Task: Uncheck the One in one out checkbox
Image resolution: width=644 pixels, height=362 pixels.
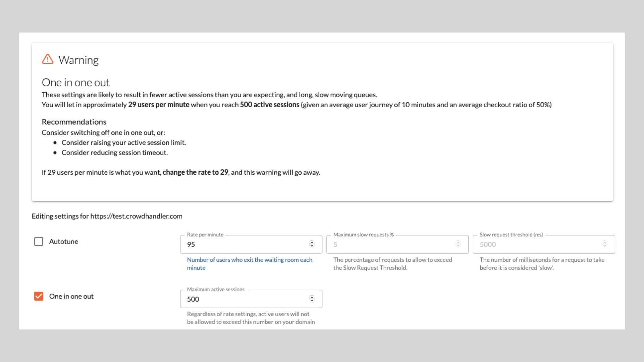Action: (x=39, y=296)
